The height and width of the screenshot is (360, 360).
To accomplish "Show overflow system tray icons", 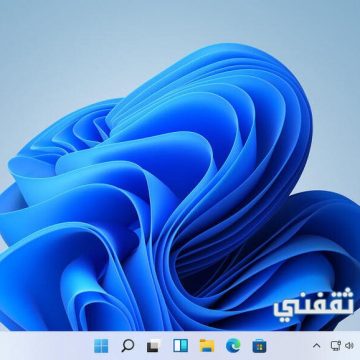I will click(x=317, y=346).
